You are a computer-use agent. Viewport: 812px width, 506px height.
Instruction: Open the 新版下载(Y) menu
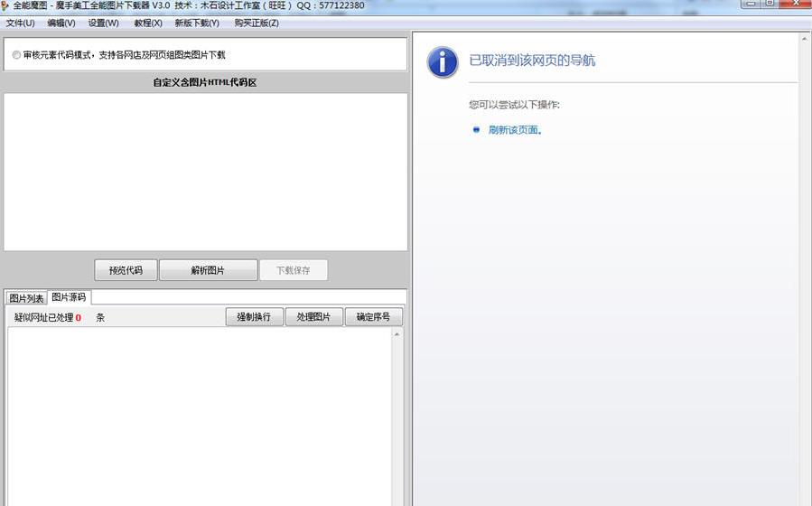point(197,23)
